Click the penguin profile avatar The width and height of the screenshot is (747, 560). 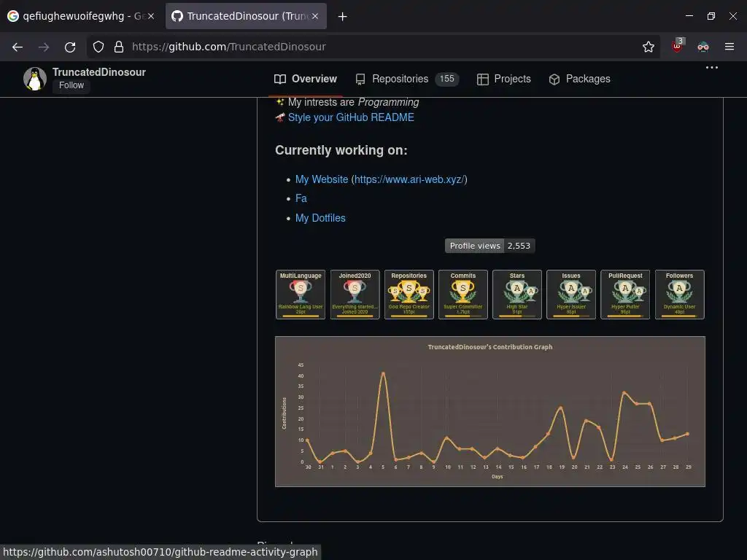point(35,79)
